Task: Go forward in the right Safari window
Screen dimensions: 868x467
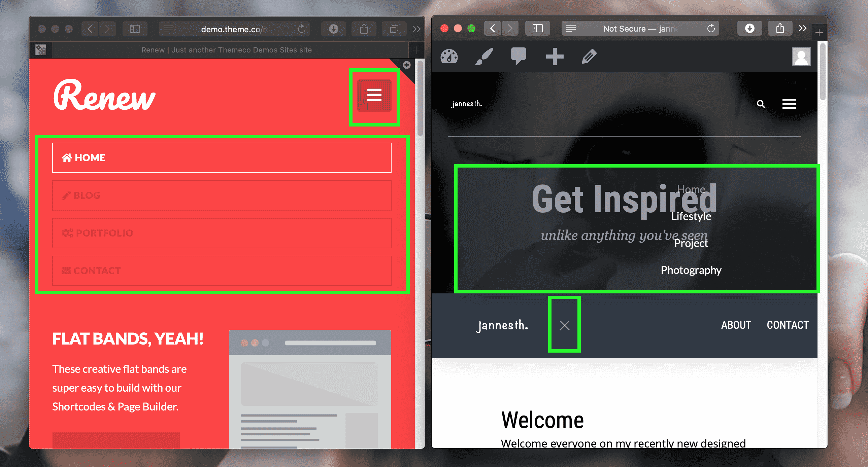Action: click(x=510, y=28)
